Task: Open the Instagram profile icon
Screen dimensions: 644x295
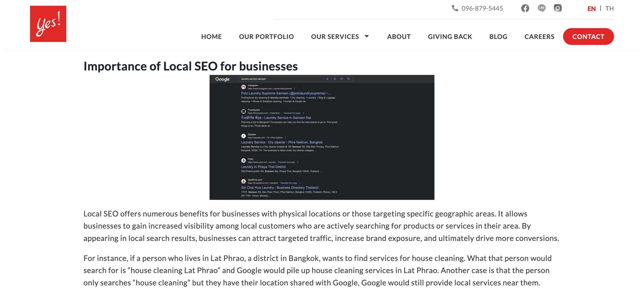Action: (x=558, y=8)
